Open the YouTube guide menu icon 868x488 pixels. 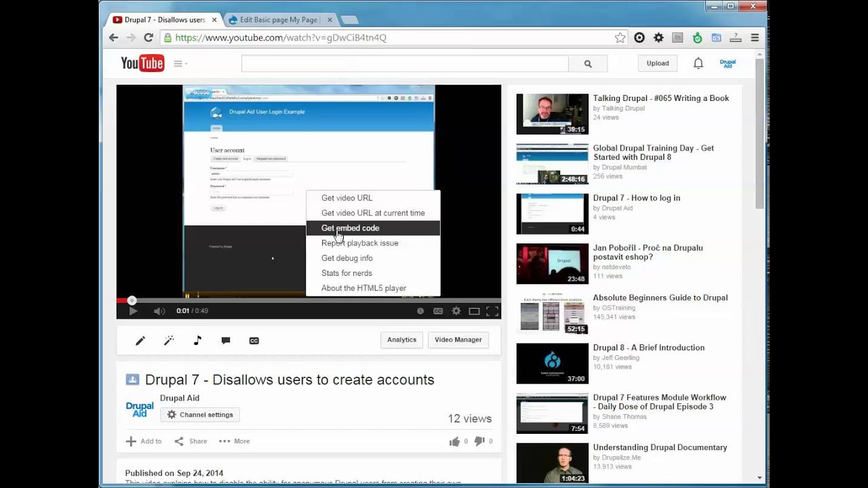[180, 64]
